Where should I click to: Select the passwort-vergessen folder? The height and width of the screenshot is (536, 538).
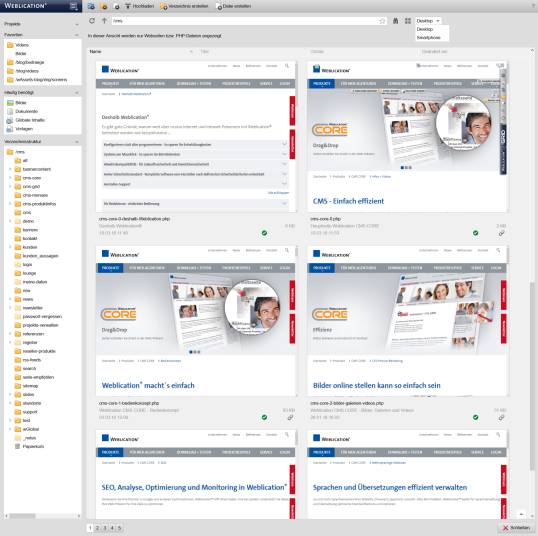coord(38,316)
